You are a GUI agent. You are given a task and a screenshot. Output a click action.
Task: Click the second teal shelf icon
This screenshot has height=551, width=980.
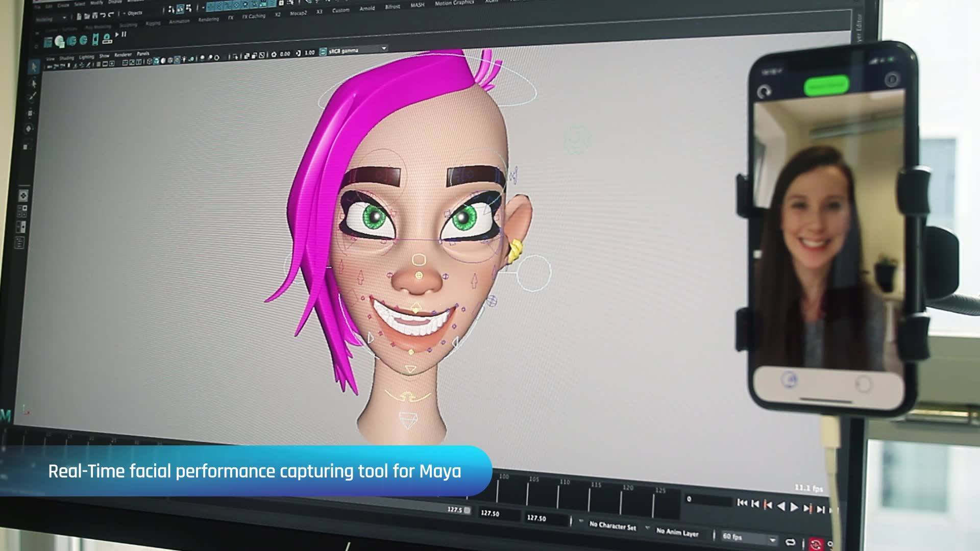(60, 42)
